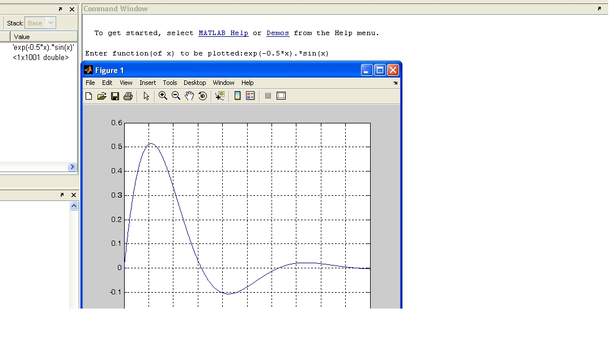Enable the Rotate 3D tool

tap(202, 96)
